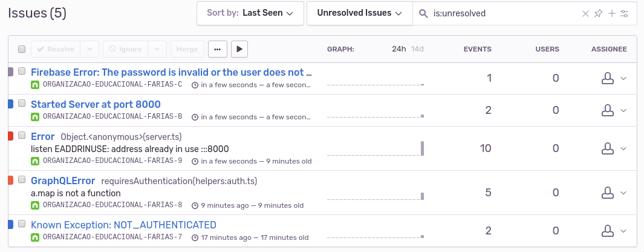644x252 pixels.
Task: Open Firebase Error issue link
Action: tap(171, 73)
